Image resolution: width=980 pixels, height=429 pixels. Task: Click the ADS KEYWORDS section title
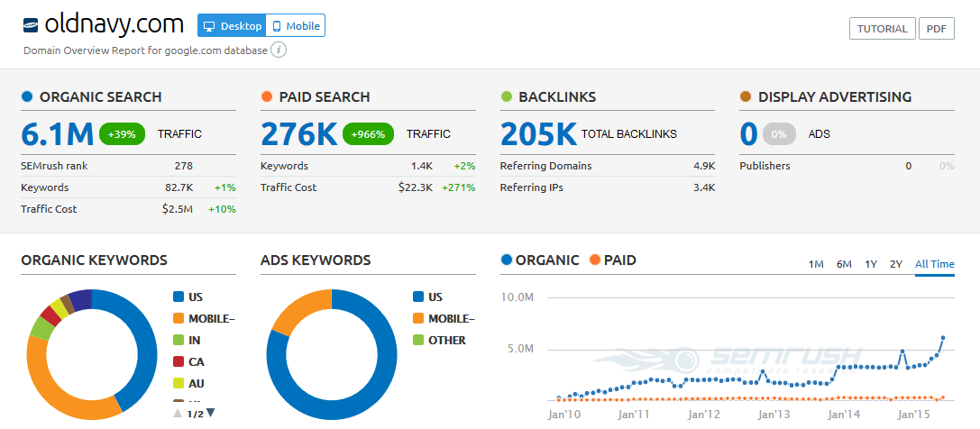click(x=316, y=260)
